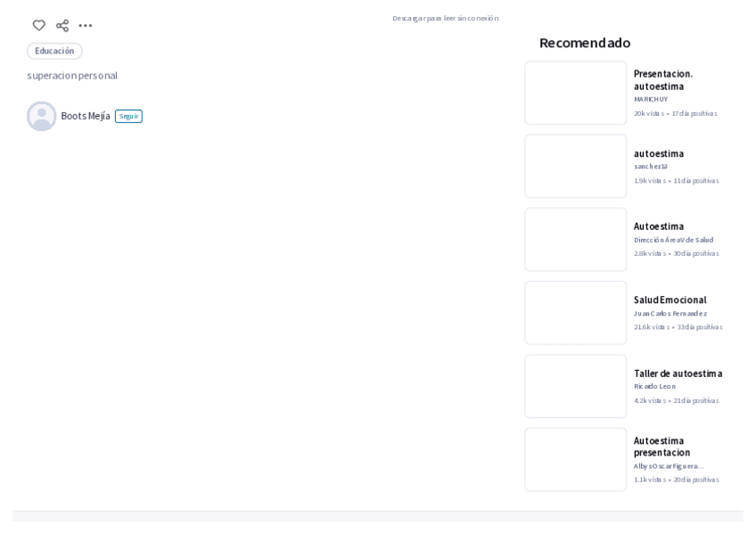Open the 'Salud Emocional' slideshow thumbnail

tap(575, 313)
